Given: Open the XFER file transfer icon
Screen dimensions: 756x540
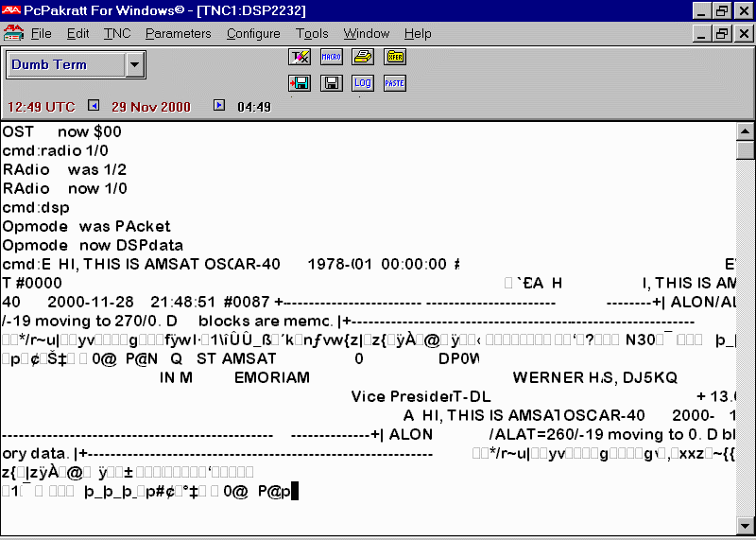Looking at the screenshot, I should (395, 57).
